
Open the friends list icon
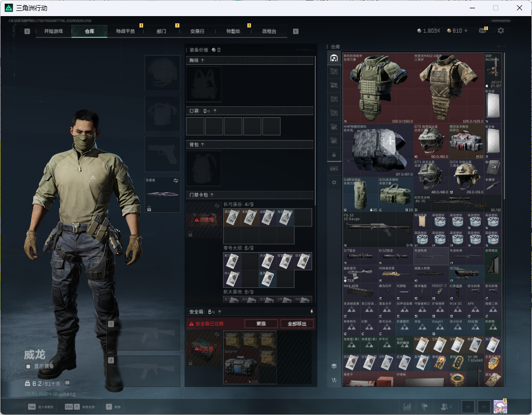pyautogui.click(x=445, y=406)
